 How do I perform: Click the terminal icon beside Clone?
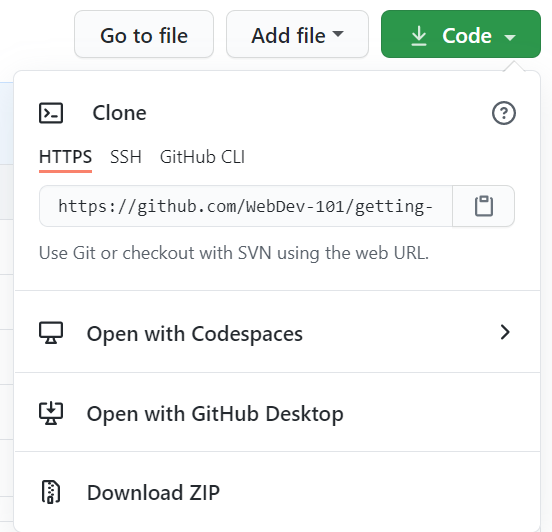click(x=51, y=113)
